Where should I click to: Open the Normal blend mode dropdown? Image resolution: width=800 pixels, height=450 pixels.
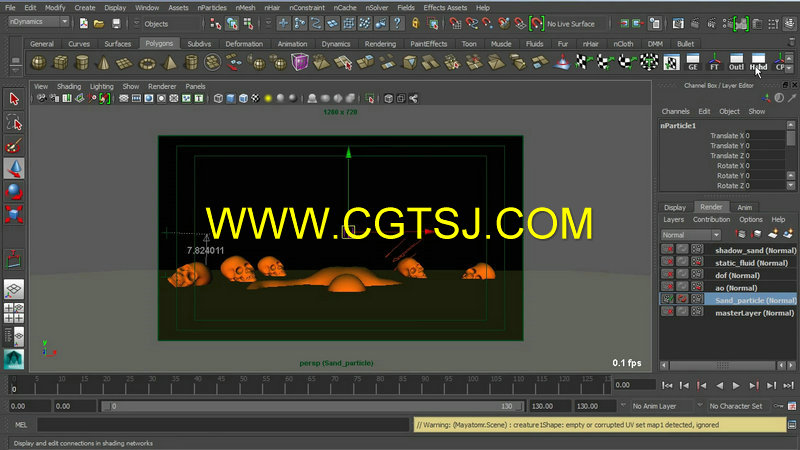pyautogui.click(x=690, y=235)
